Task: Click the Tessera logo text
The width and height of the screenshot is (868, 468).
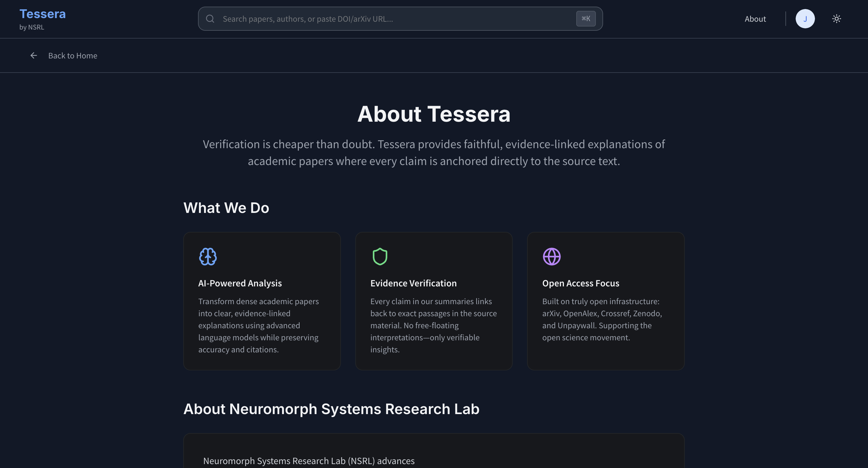Action: coord(42,14)
